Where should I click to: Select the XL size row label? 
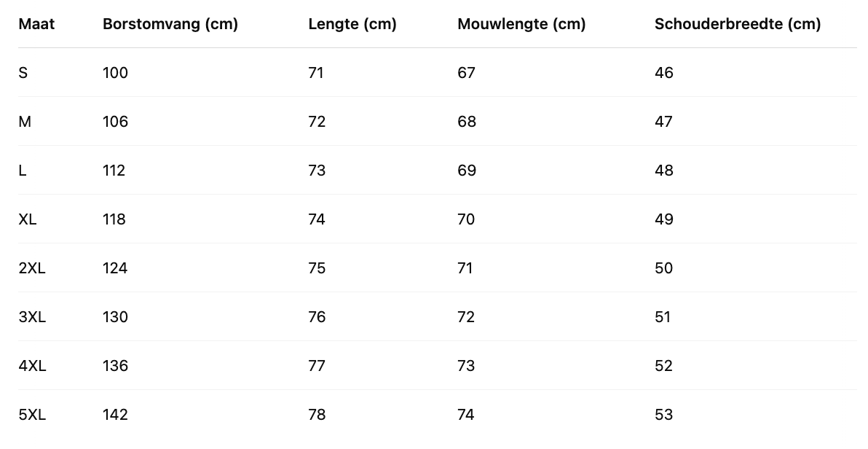pos(28,219)
